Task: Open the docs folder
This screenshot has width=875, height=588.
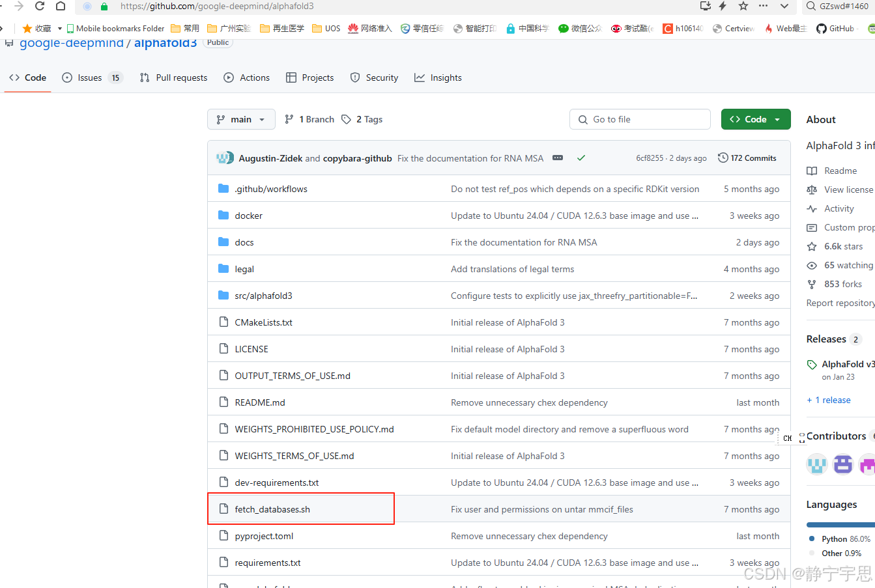Action: [x=244, y=242]
